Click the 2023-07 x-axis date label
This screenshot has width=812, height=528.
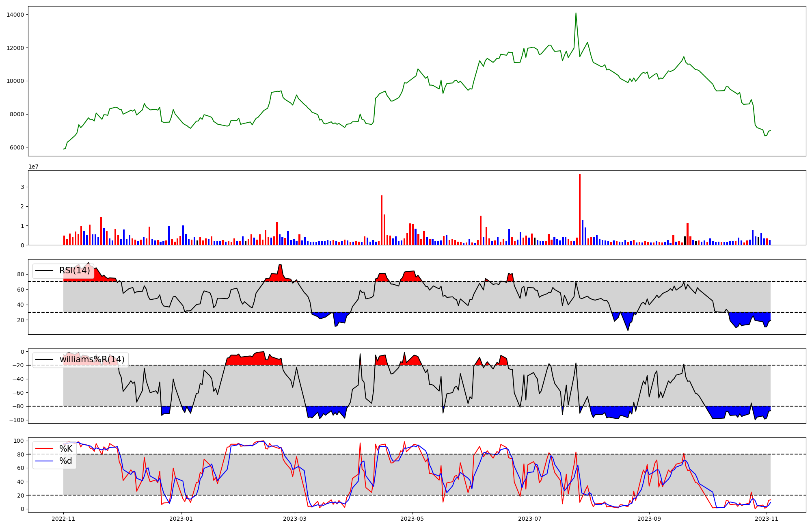530,519
